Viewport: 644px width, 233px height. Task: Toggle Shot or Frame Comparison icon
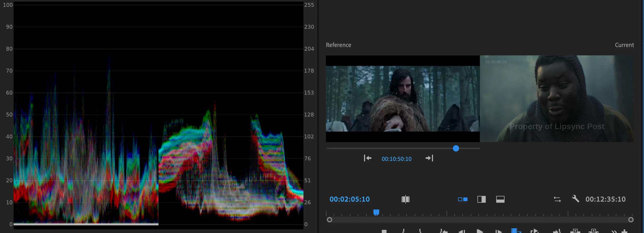coord(405,199)
